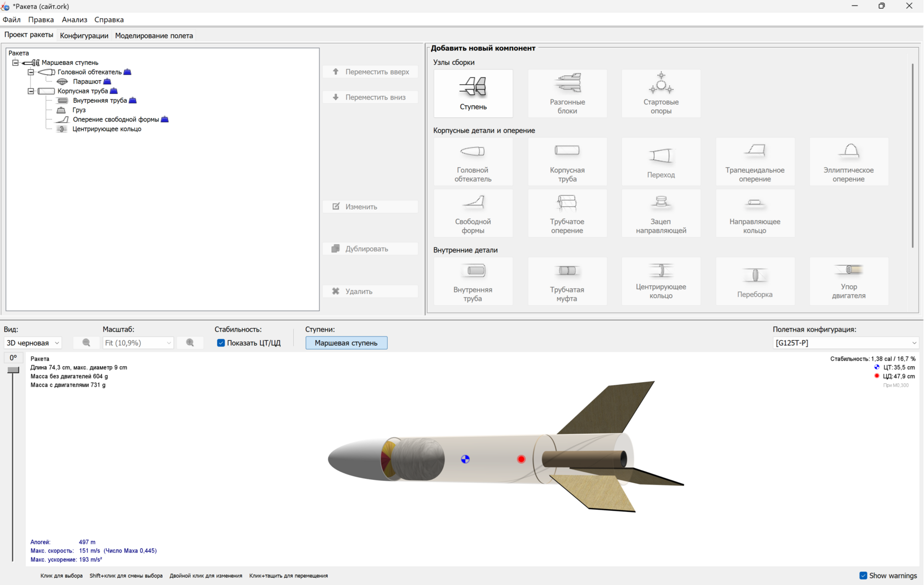Add Стартовые опоры launch pods

[x=661, y=93]
